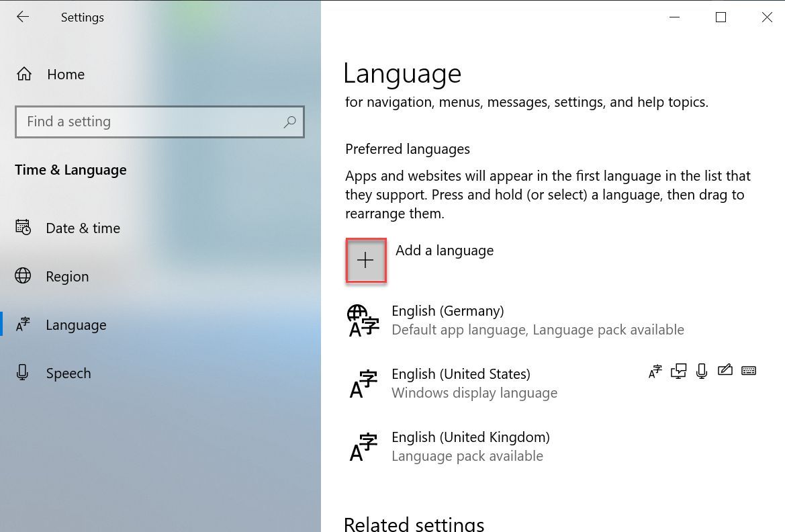
Task: Select English (United States) language entry
Action: (553, 384)
